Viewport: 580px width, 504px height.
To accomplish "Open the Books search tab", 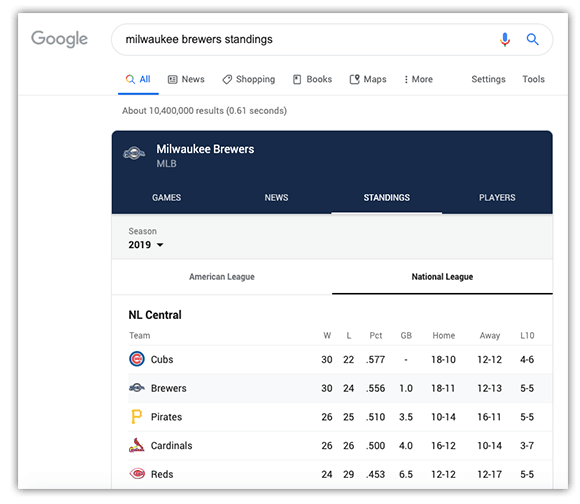I will [x=313, y=79].
